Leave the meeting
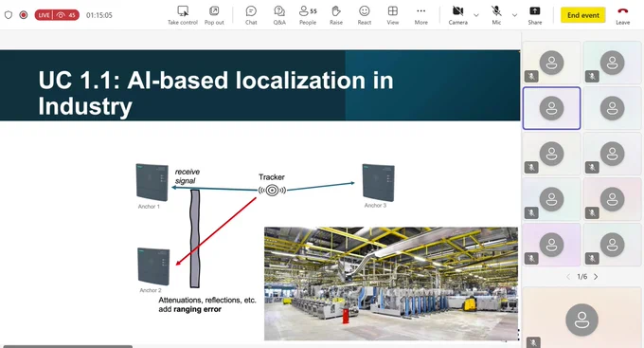644x348 pixels. (622, 15)
